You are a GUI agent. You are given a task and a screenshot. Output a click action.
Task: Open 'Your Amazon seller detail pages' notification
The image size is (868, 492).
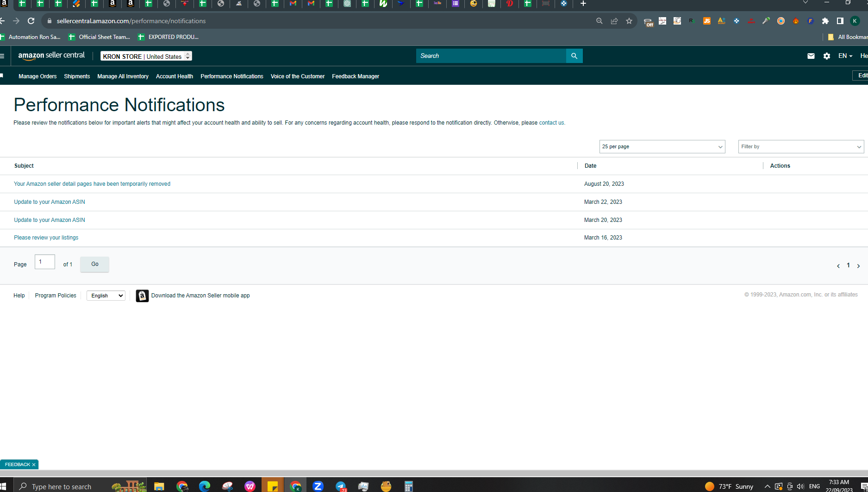click(x=92, y=184)
